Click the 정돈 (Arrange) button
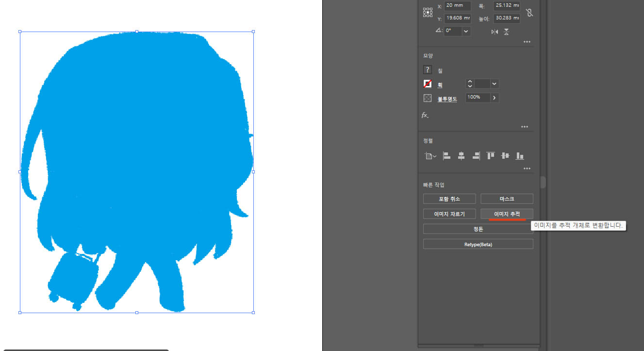 tap(478, 229)
